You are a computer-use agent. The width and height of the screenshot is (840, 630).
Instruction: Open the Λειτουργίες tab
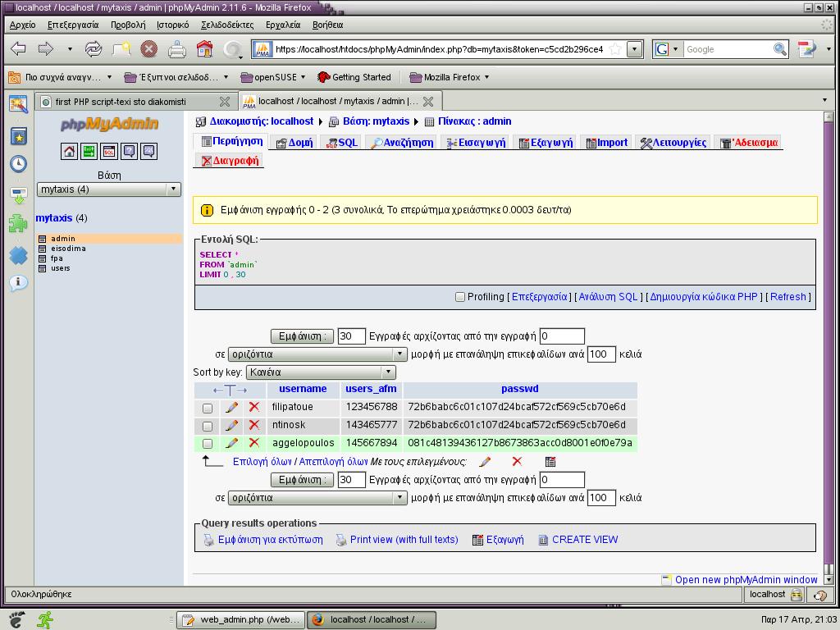point(673,143)
